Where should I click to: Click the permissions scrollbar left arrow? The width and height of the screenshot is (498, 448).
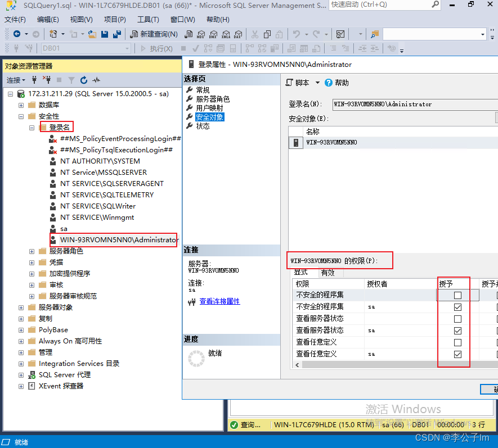(297, 365)
